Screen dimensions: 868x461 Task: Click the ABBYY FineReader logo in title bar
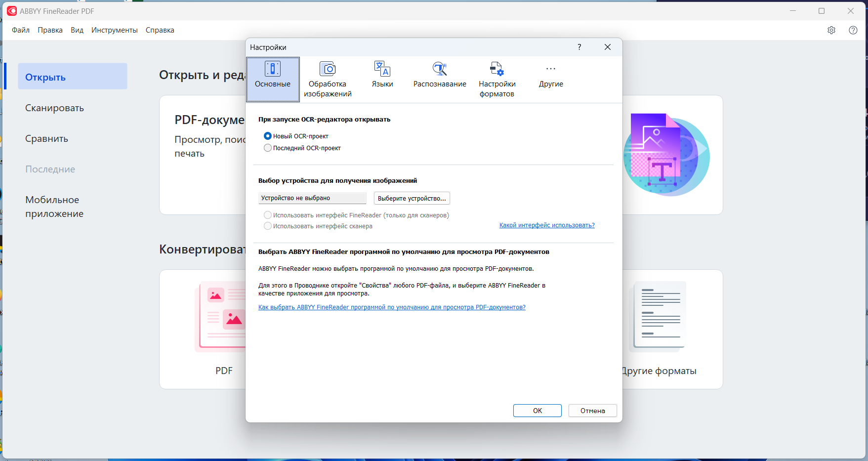[12, 11]
